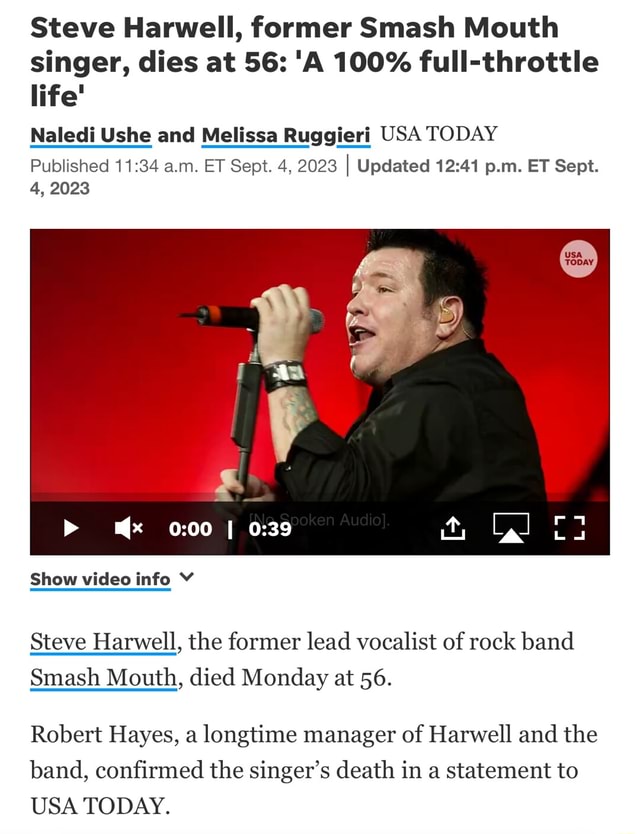Click the video progress at timestamp 0:00
This screenshot has height=834, width=640.
(190, 528)
